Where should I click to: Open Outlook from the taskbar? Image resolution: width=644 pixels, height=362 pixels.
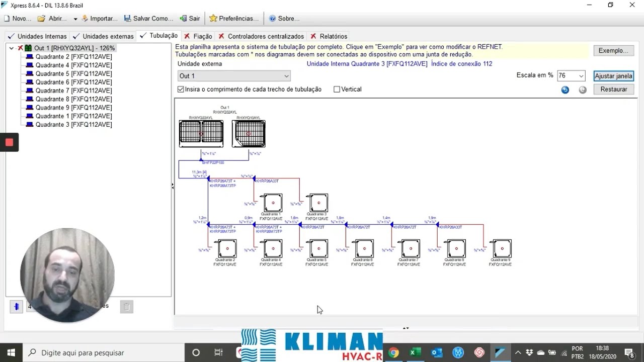click(x=437, y=352)
